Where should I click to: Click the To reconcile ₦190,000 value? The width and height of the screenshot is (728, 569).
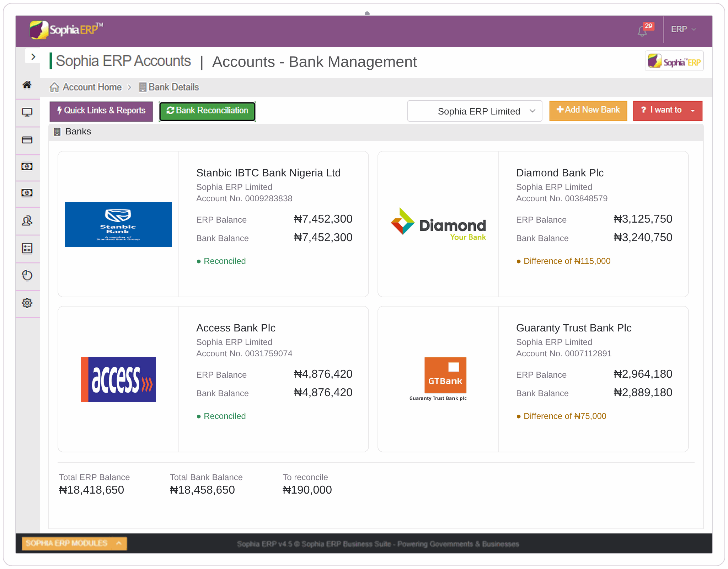pos(307,490)
